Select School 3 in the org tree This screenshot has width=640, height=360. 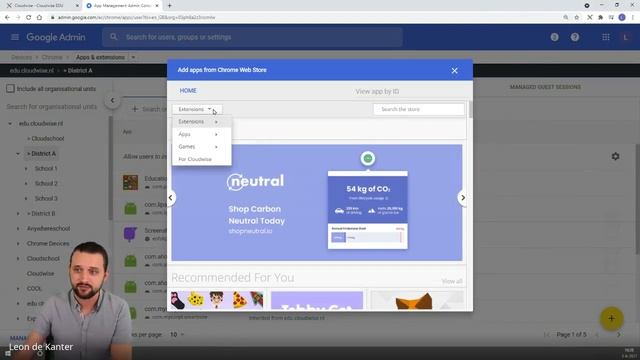(46, 198)
